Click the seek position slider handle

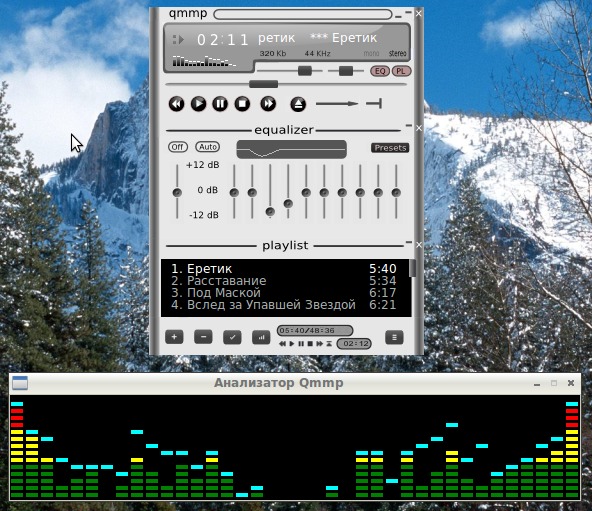pos(264,84)
